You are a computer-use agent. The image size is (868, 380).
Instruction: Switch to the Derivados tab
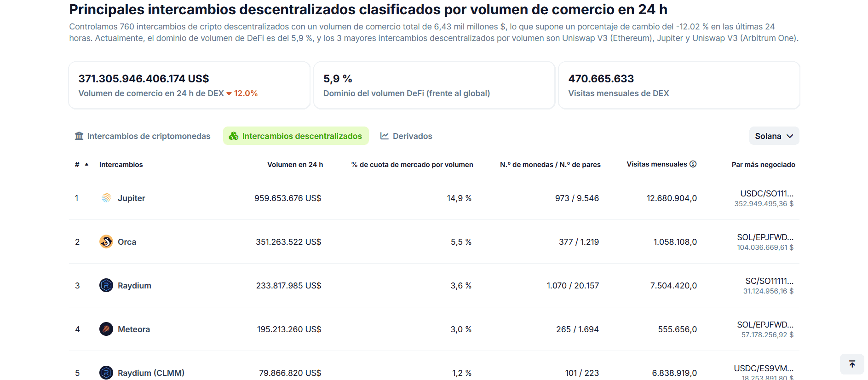(412, 136)
